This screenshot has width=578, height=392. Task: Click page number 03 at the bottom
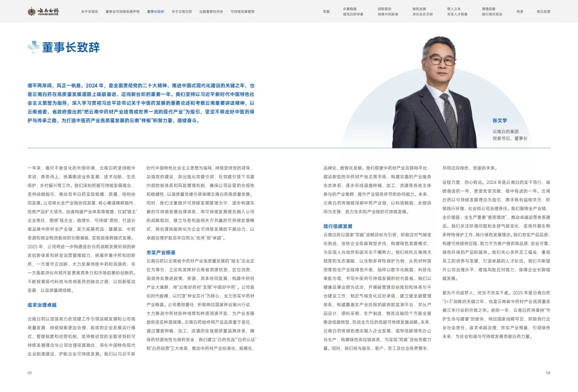tap(29, 373)
